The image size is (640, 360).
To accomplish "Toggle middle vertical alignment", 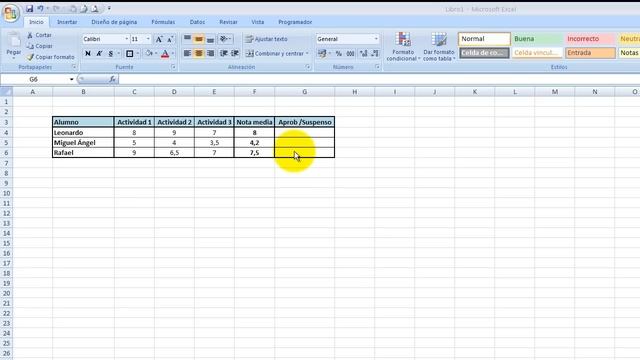I will coord(199,39).
